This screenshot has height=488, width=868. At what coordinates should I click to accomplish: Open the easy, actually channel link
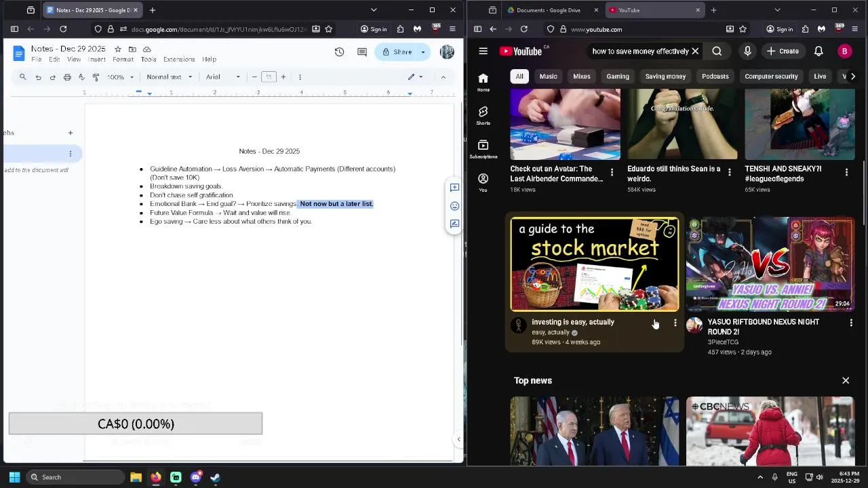point(551,333)
